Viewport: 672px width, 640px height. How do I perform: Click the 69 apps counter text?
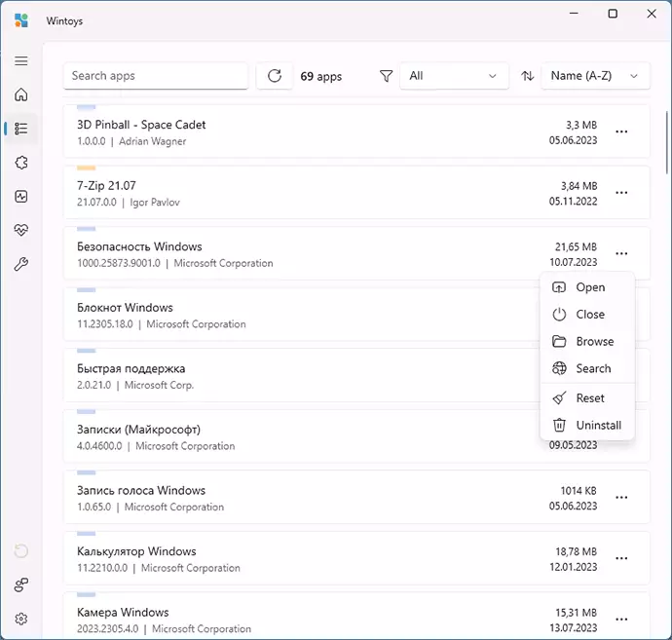pos(321,76)
